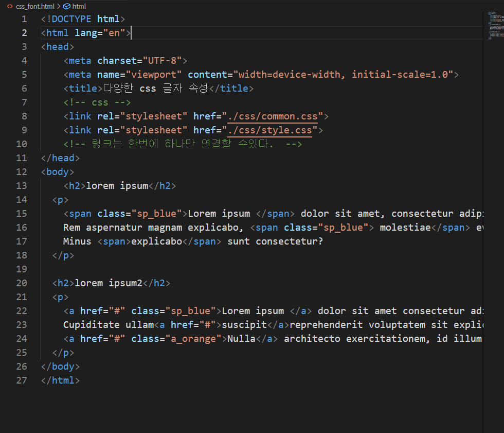
Task: Expand the breadcrumb chevron after css_font.html
Action: (59, 6)
